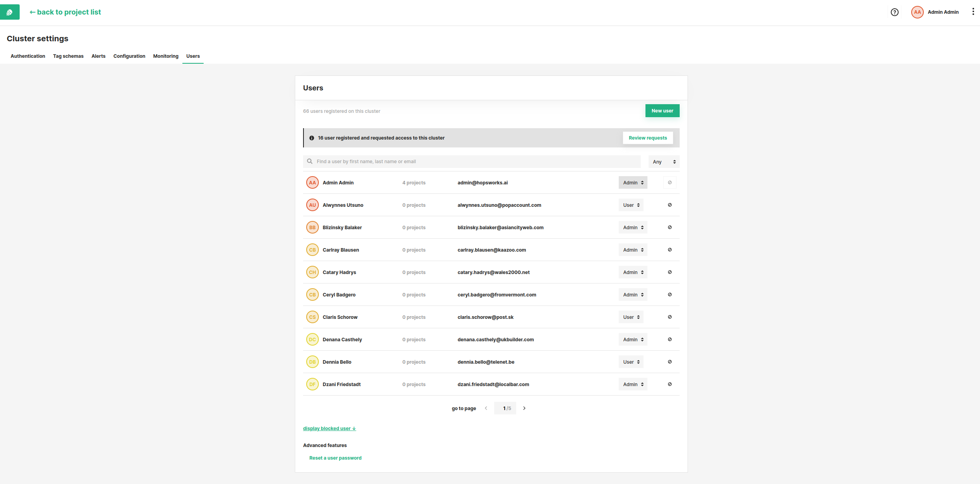Click the AA avatar in the top bar
This screenshot has width=980, height=484.
point(917,12)
